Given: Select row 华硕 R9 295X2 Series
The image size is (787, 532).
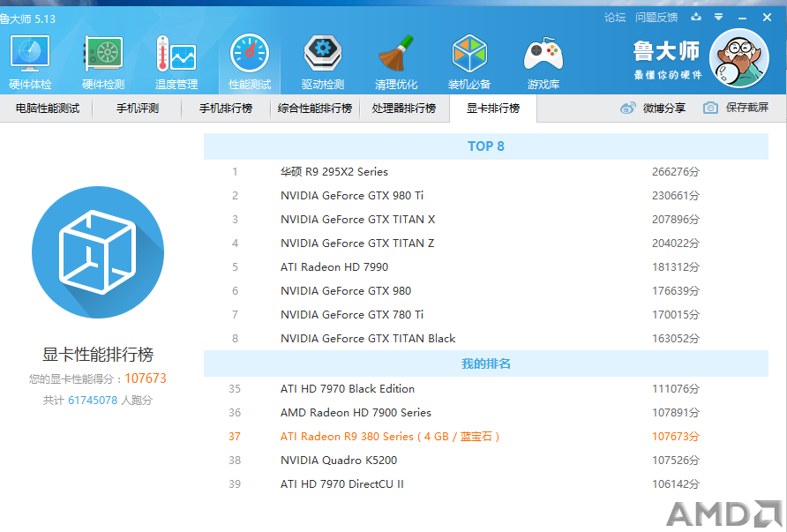Looking at the screenshot, I should point(486,172).
